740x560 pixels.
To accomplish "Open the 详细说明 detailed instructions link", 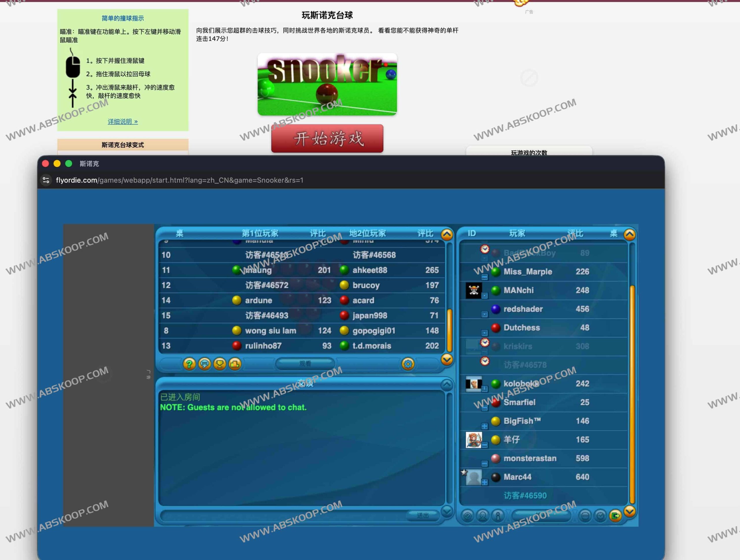I will (123, 121).
